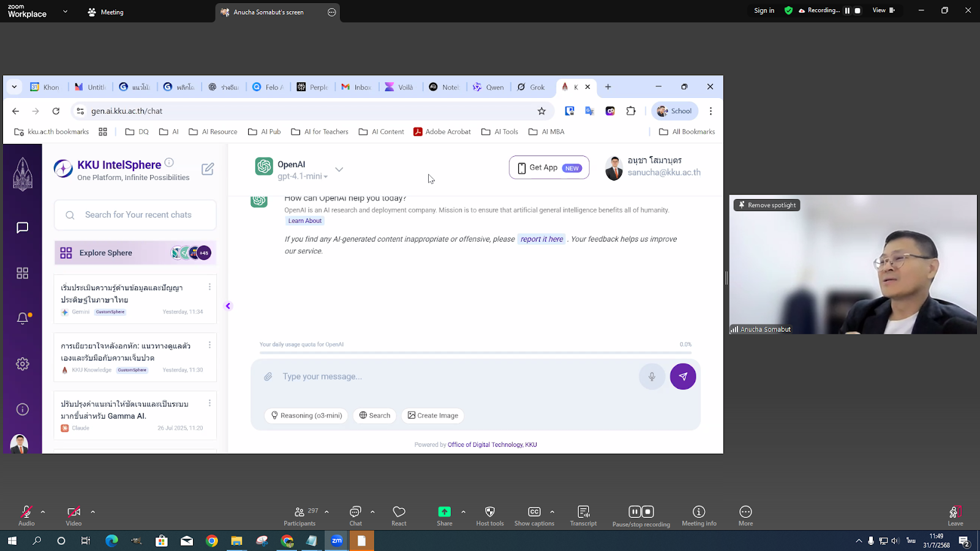The image size is (980, 551).
Task: Switch to the Grok browser tab
Action: (530, 87)
